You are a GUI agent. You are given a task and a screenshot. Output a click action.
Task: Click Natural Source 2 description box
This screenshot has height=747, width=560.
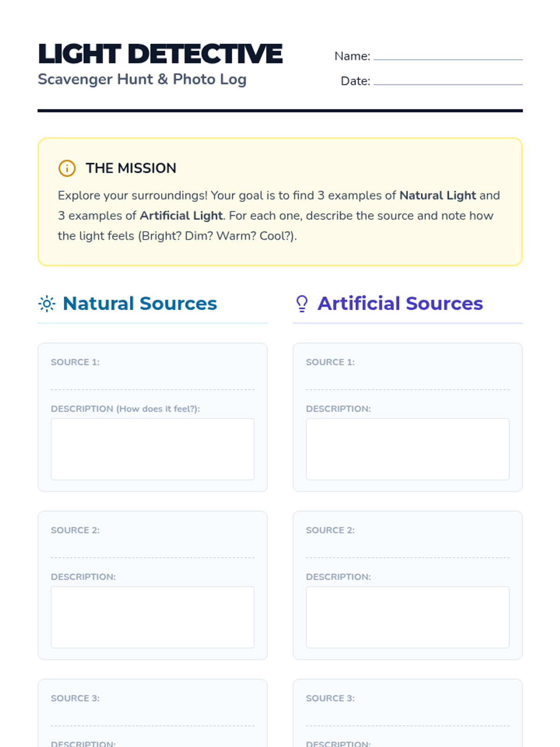[x=152, y=617]
